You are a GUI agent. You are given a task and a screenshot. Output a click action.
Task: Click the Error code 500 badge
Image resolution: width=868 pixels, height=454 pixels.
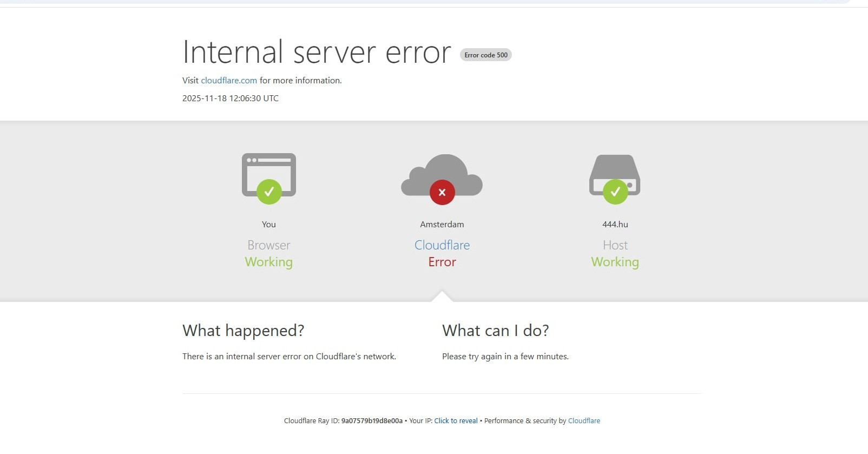(x=485, y=55)
